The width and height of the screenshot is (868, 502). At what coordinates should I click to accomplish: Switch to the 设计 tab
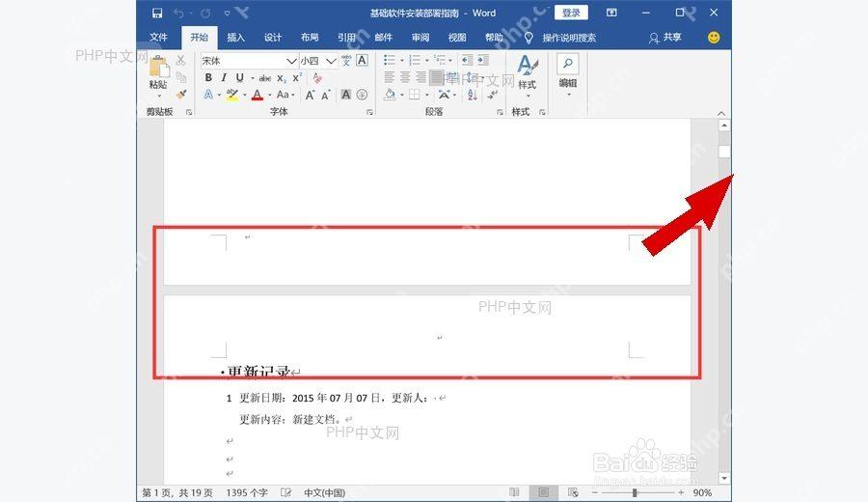273,37
